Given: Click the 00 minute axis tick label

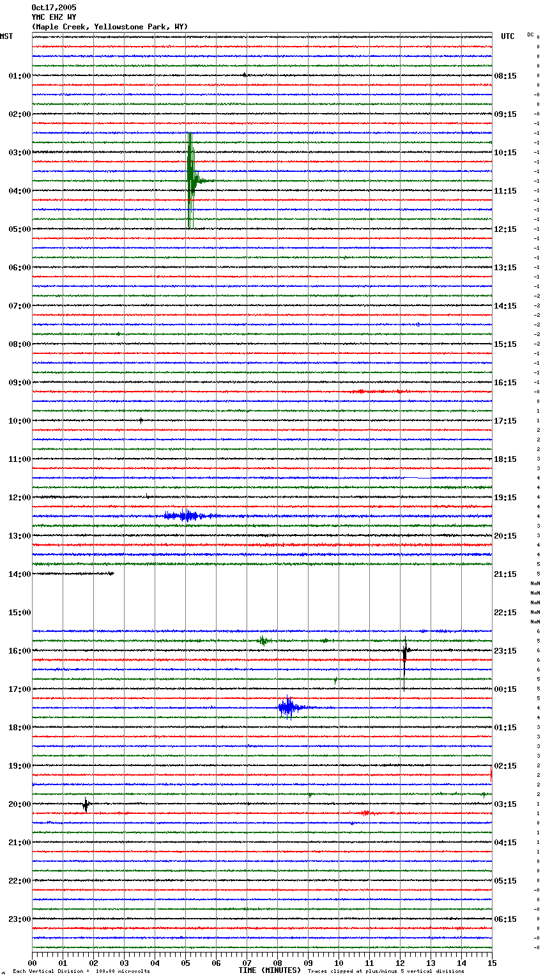Looking at the screenshot, I should pos(32,963).
